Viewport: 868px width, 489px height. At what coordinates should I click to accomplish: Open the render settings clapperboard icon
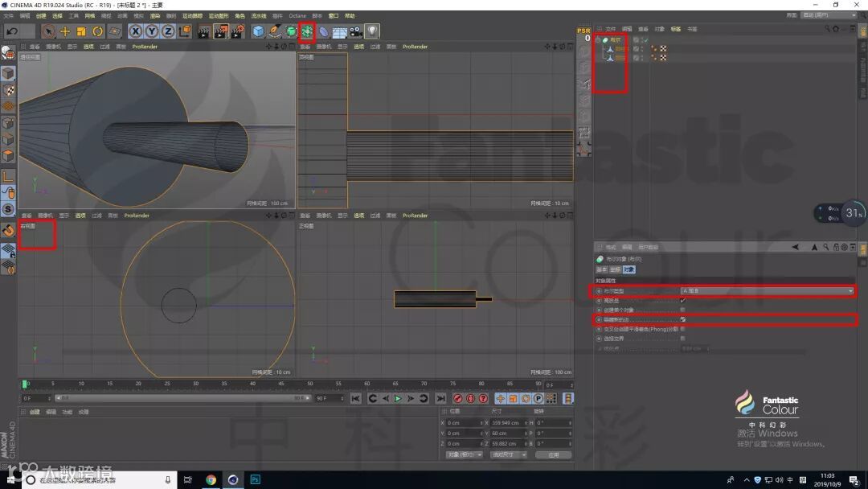coord(238,31)
